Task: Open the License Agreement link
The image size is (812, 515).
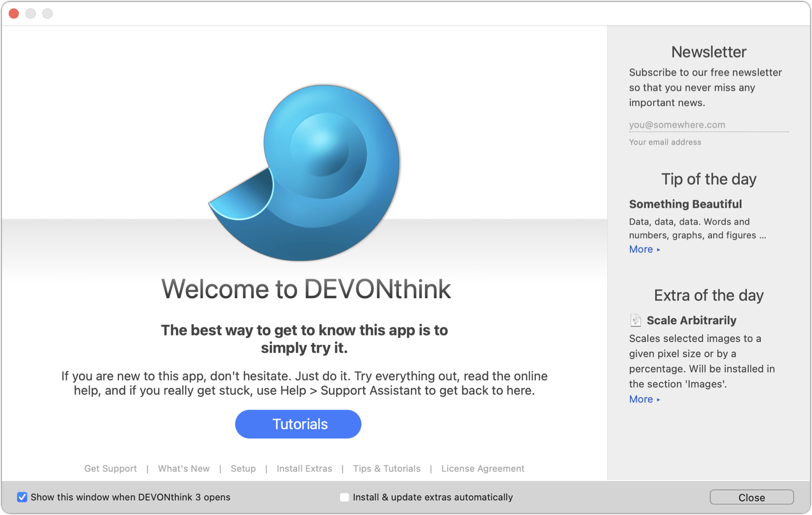Action: pyautogui.click(x=483, y=469)
